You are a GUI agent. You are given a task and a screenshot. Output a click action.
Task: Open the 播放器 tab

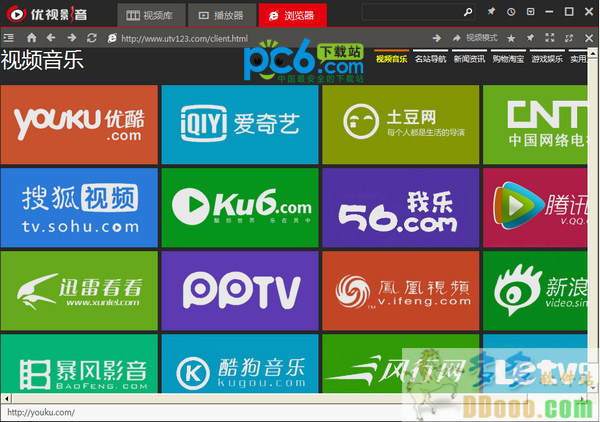pos(222,16)
